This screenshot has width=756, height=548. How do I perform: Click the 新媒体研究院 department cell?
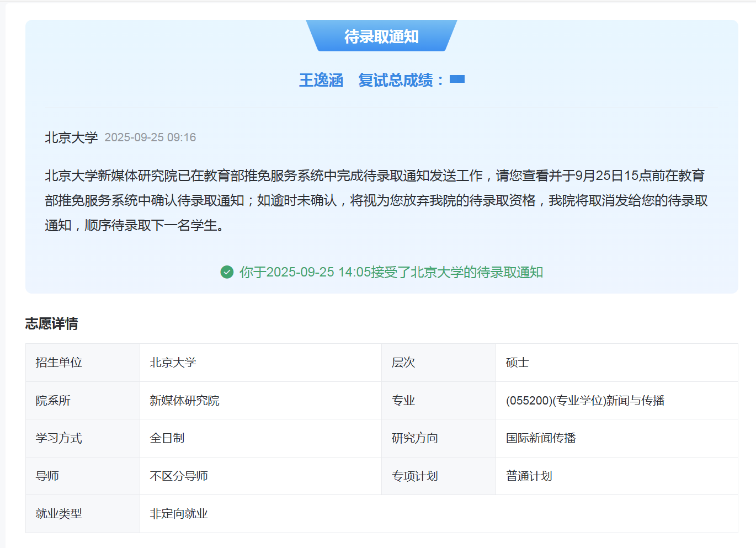(184, 401)
